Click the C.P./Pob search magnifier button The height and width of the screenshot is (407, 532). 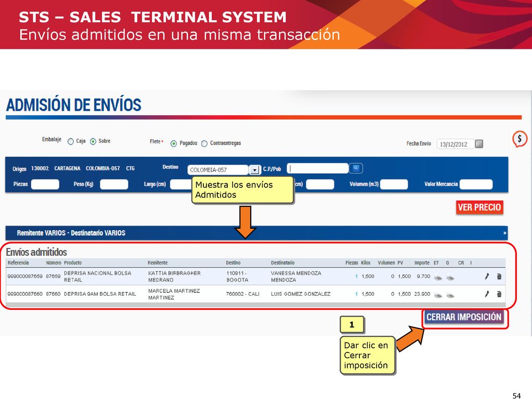[x=356, y=168]
